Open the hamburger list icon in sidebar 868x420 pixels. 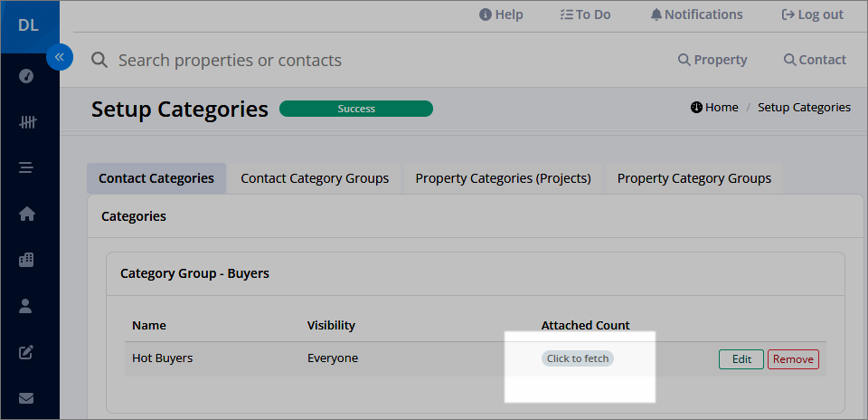[x=26, y=167]
